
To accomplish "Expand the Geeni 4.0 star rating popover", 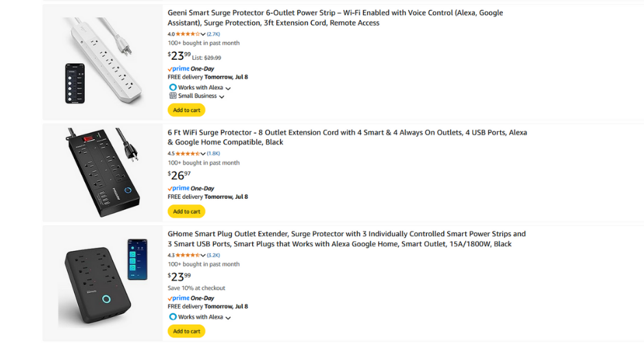I will tap(203, 34).
